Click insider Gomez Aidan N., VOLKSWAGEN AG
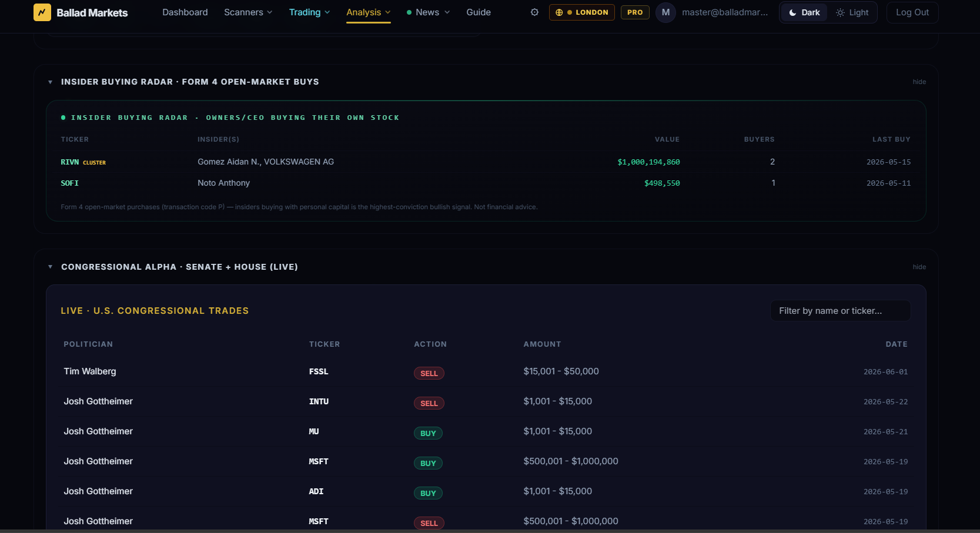980x533 pixels. [266, 162]
